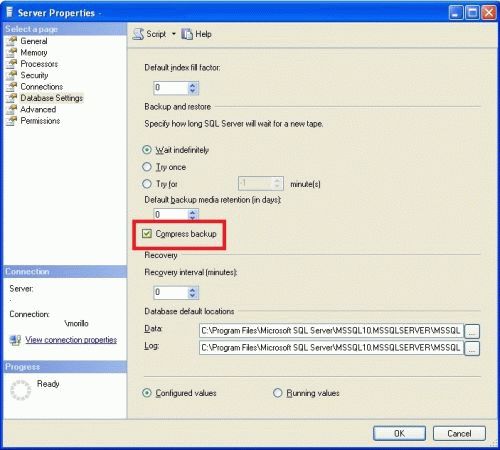Image resolution: width=500 pixels, height=450 pixels.
Task: Click the Script toolbar icon
Action: pyautogui.click(x=138, y=34)
